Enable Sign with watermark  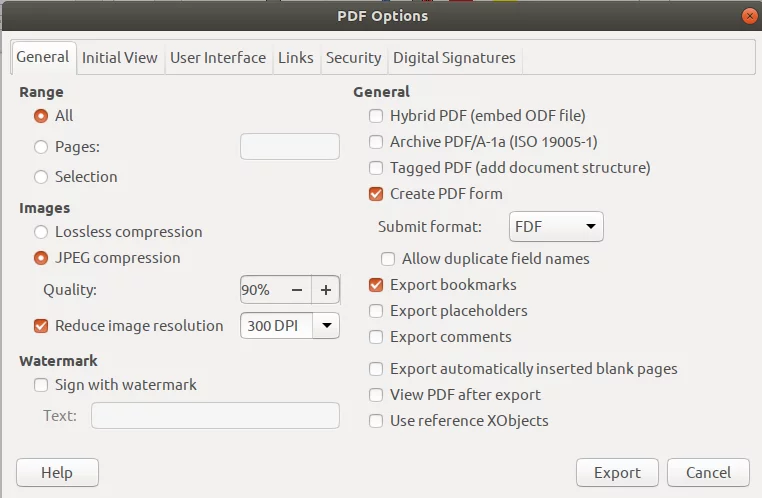(41, 385)
